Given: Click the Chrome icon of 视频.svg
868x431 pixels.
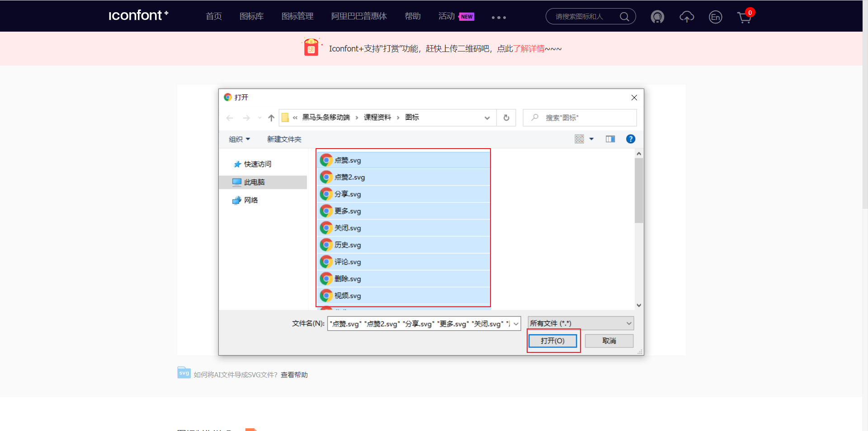Looking at the screenshot, I should [x=326, y=295].
